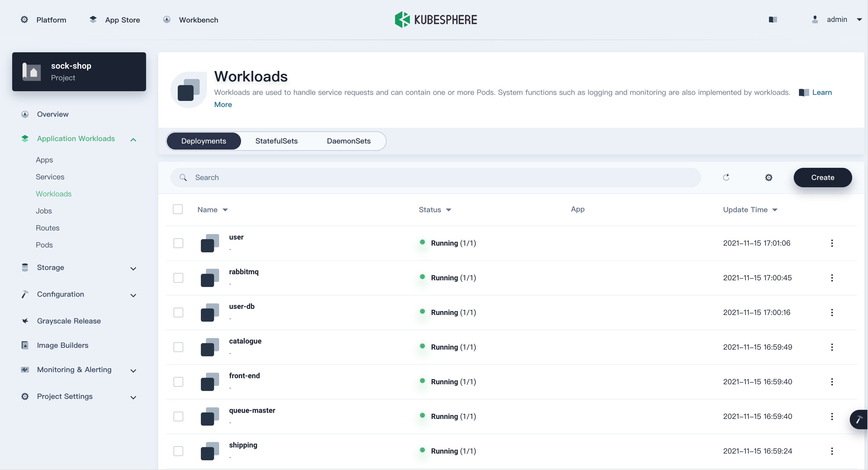Click the refresh icon in Deployments list
868x470 pixels.
[726, 177]
